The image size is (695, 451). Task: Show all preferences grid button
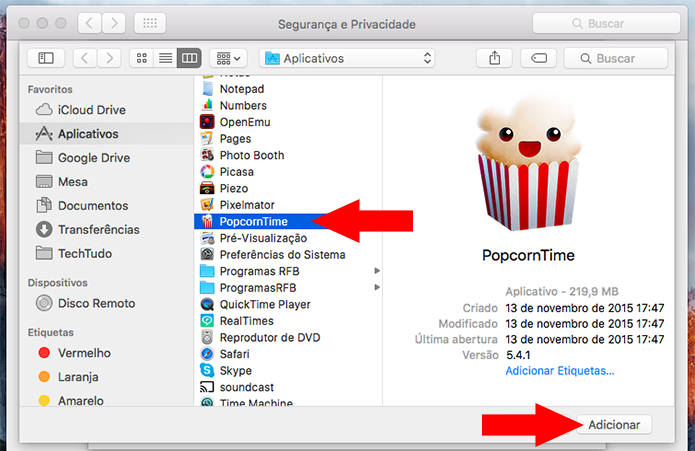(x=150, y=23)
